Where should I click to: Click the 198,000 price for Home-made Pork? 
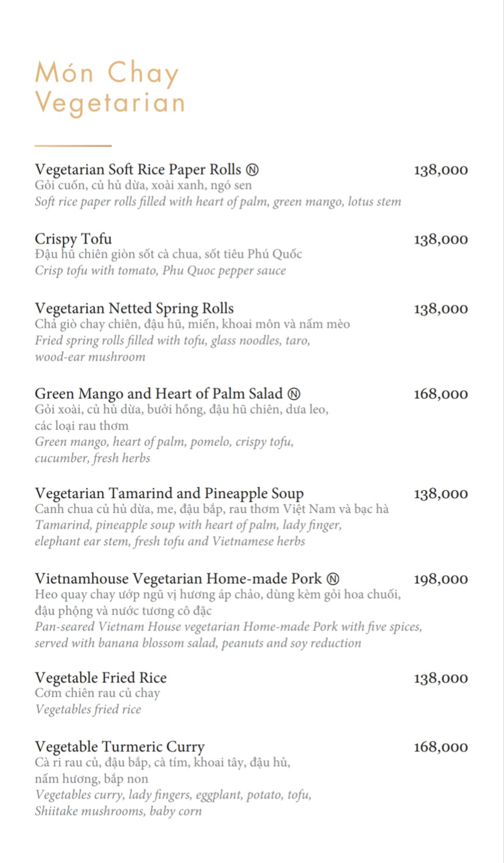440,579
